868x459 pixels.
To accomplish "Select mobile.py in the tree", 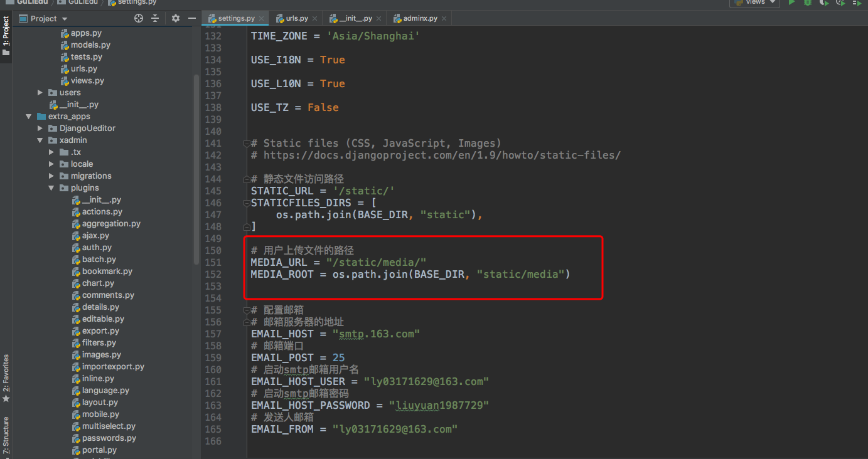I will coord(95,414).
